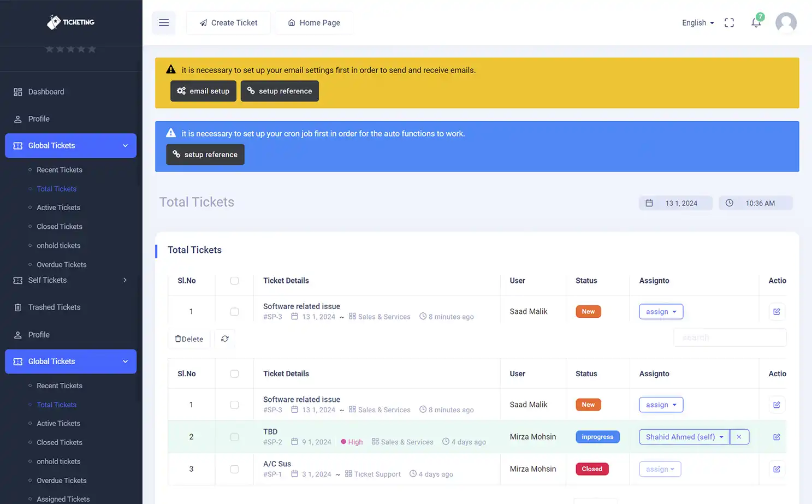The height and width of the screenshot is (504, 812).
Task: Click the table search input field
Action: click(x=730, y=337)
